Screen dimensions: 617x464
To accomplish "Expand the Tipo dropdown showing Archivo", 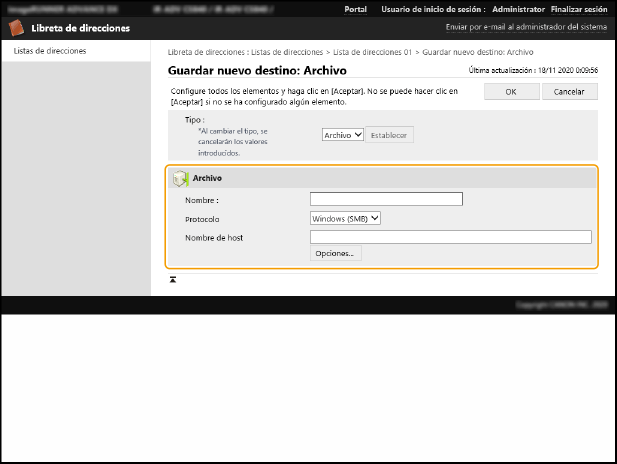I will pos(343,134).
